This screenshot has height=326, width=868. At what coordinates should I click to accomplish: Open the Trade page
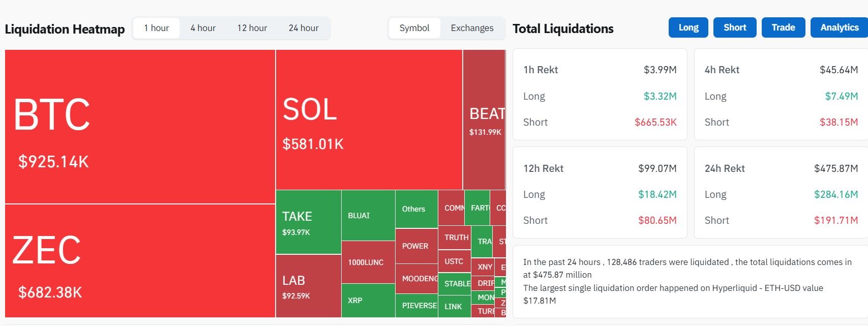click(x=783, y=27)
